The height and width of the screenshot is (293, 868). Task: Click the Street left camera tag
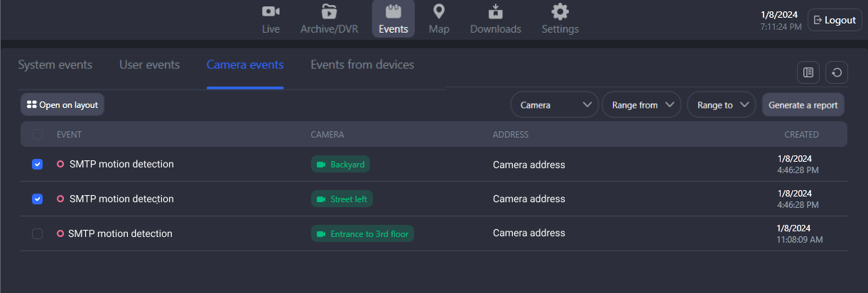click(342, 199)
